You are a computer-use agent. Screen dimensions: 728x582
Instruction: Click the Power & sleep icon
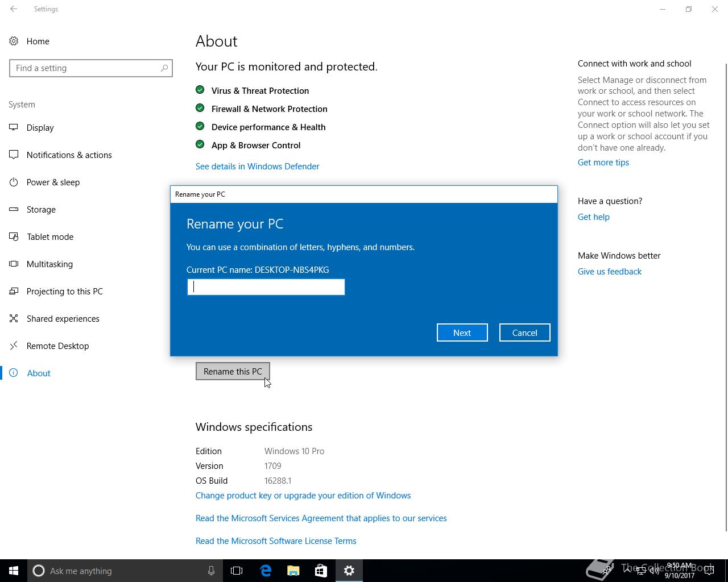pyautogui.click(x=14, y=182)
